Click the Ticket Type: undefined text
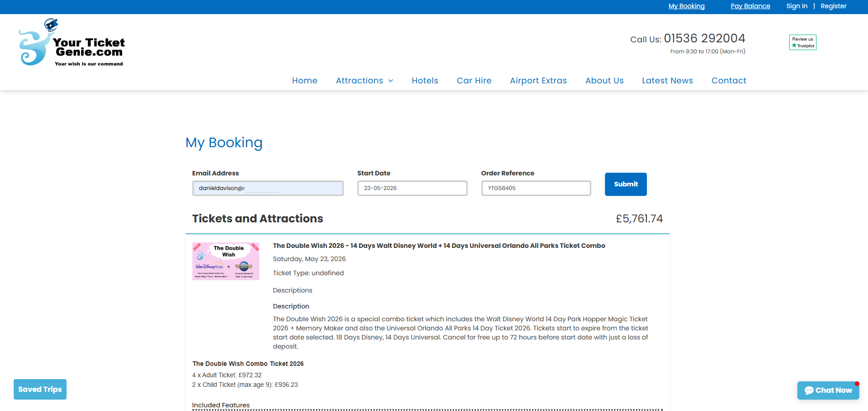 pos(309,273)
